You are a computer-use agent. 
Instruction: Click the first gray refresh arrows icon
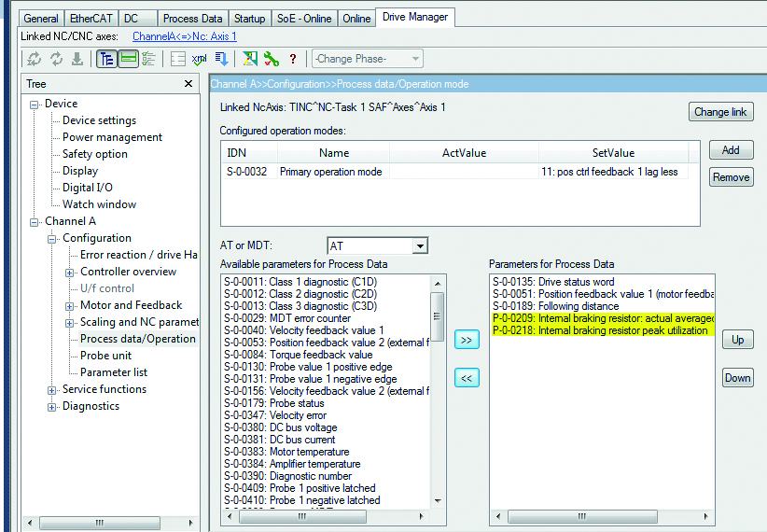34,59
